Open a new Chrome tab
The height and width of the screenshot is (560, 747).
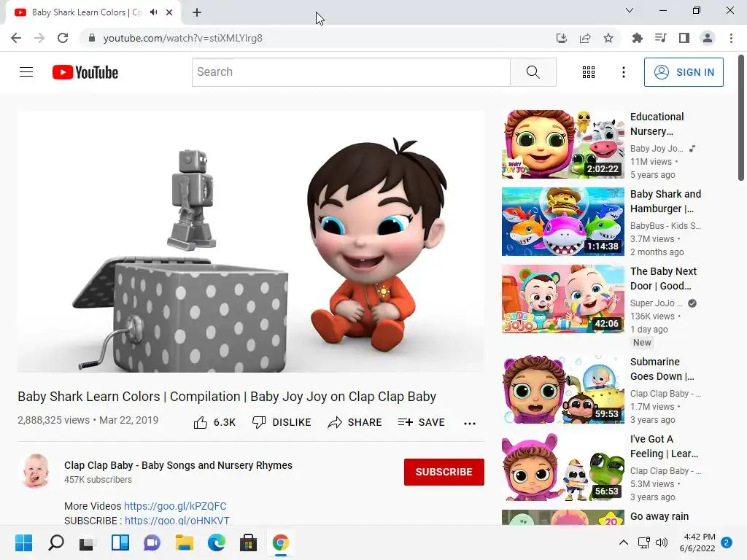click(x=197, y=12)
